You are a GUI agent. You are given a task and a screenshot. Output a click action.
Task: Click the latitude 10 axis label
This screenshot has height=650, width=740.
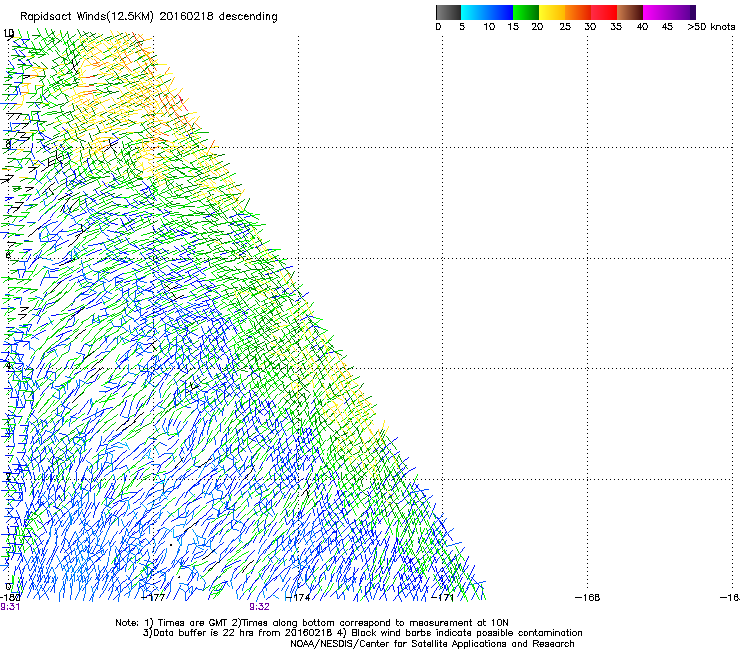coord(8,33)
